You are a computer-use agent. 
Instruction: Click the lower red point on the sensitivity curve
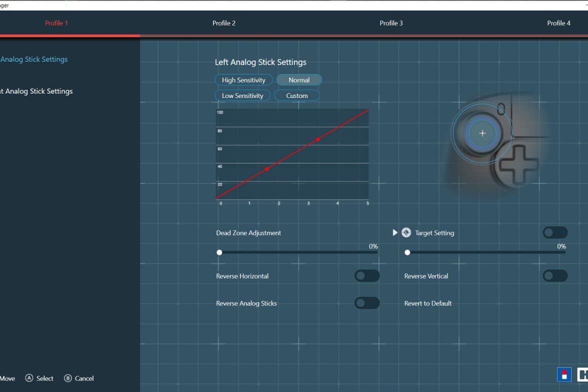coord(267,169)
